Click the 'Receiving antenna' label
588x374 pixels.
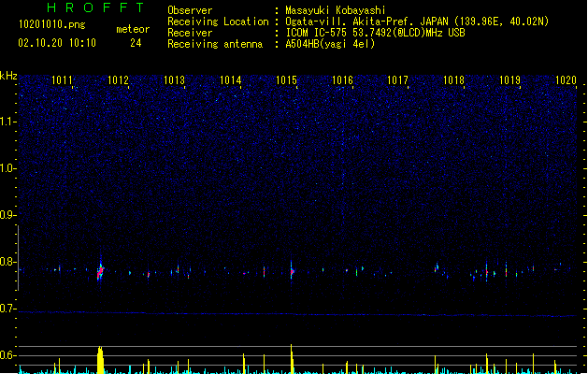click(215, 44)
